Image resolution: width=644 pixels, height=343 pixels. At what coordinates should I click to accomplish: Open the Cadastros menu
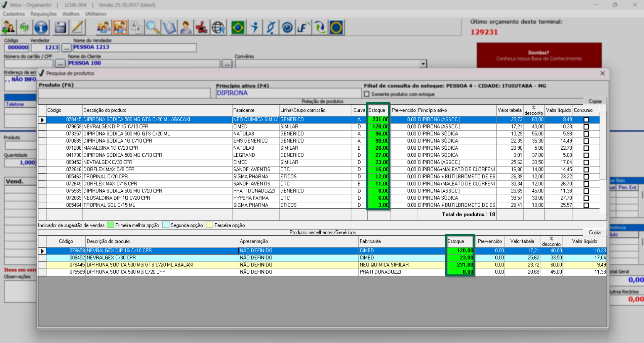[14, 14]
